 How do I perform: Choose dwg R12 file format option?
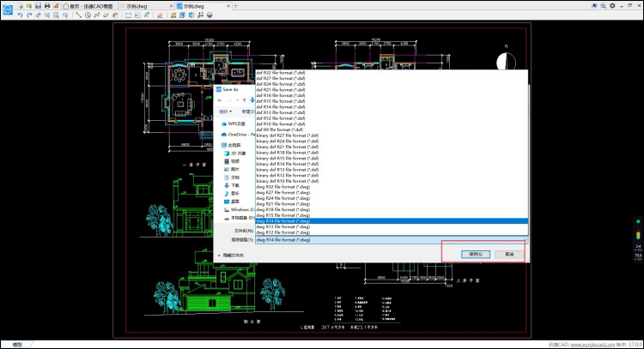tap(392, 232)
